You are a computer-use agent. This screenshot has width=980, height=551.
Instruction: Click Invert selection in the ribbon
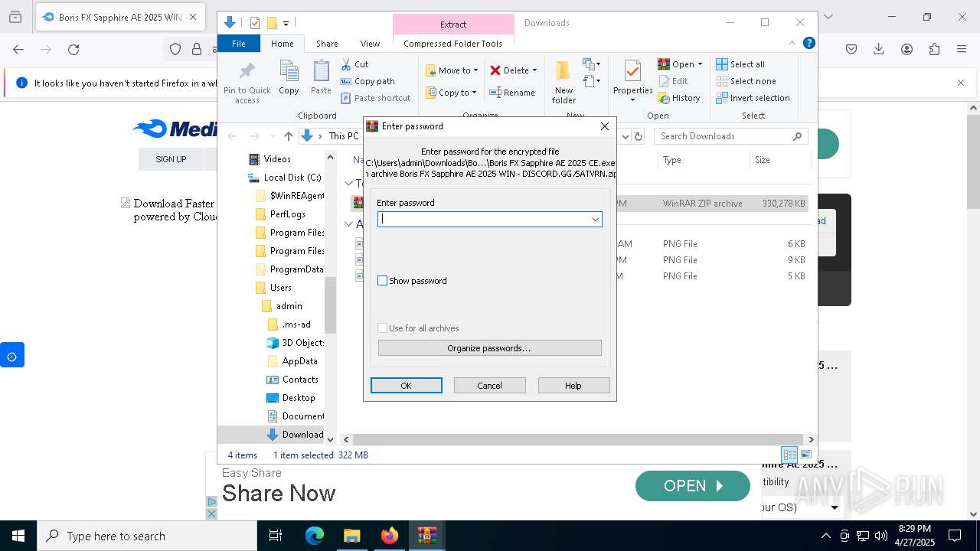(753, 98)
